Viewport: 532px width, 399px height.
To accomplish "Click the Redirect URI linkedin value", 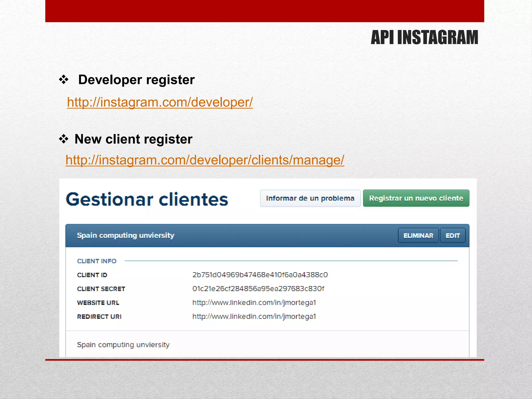I will click(254, 316).
